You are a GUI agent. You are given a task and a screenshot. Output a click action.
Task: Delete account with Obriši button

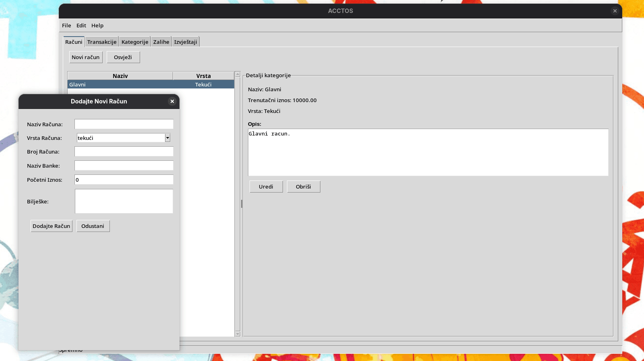(x=303, y=187)
